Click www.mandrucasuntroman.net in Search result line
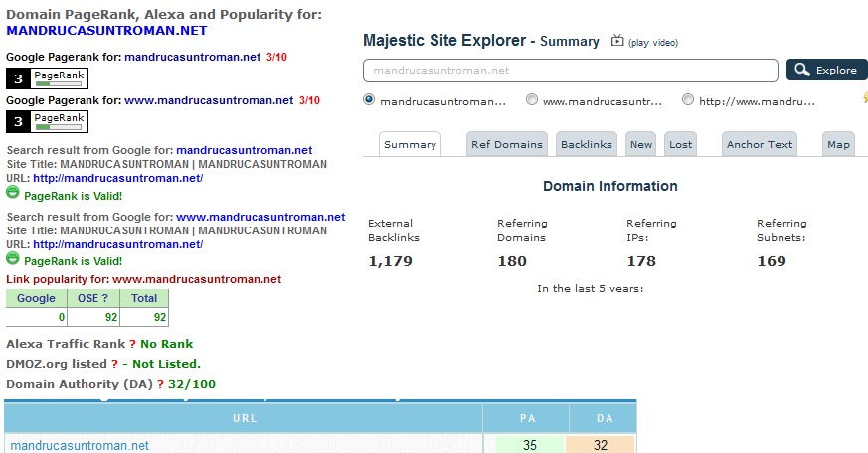 [x=260, y=217]
